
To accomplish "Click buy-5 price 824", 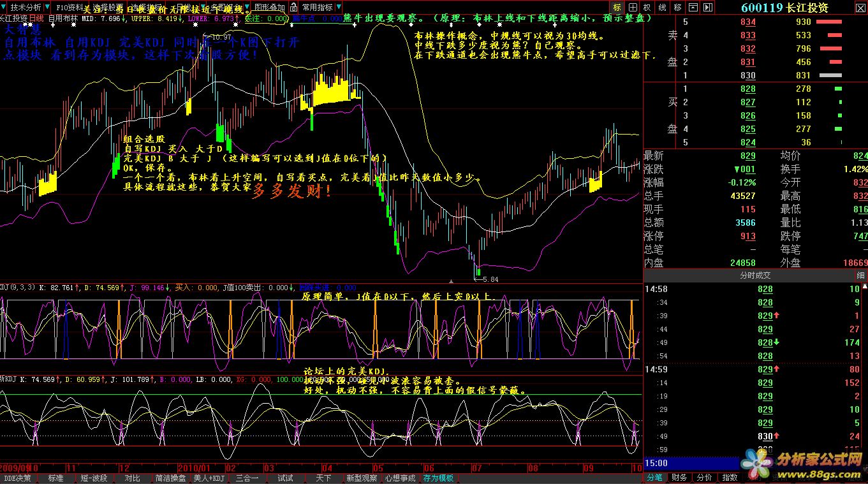I will [747, 142].
